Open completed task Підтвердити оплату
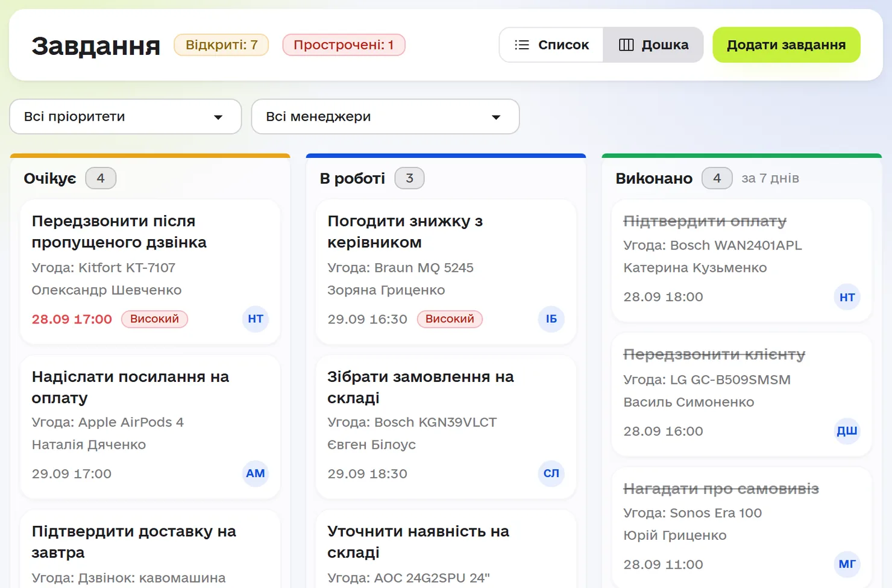The height and width of the screenshot is (588, 892). (705, 221)
